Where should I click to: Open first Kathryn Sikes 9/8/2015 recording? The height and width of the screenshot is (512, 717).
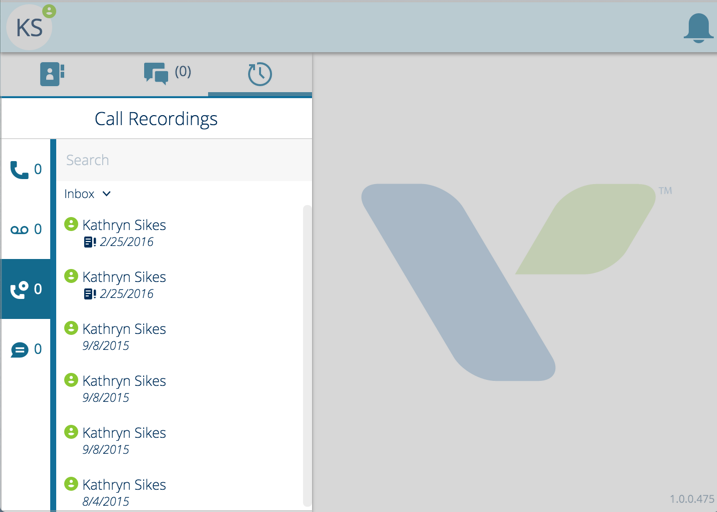180,337
